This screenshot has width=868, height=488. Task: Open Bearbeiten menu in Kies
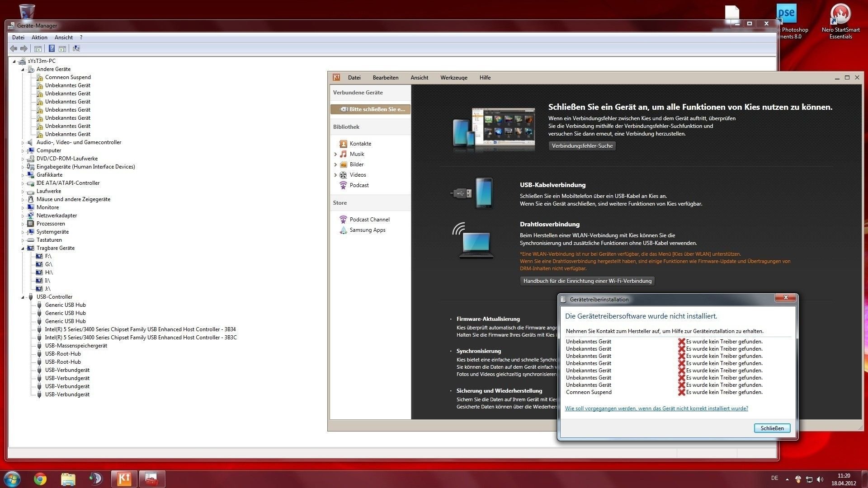click(386, 78)
